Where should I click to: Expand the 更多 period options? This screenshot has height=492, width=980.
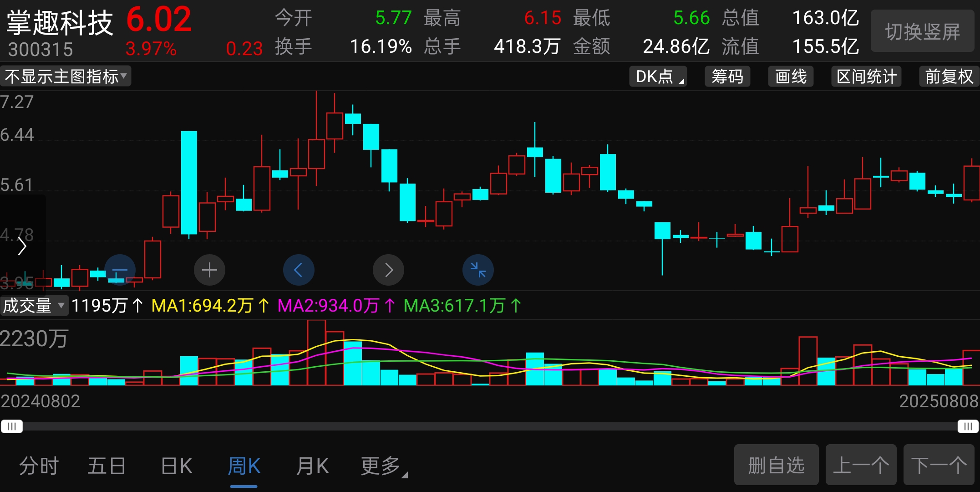(384, 466)
